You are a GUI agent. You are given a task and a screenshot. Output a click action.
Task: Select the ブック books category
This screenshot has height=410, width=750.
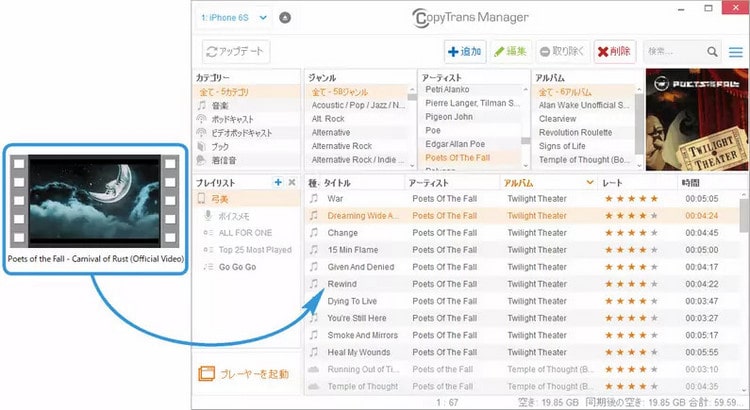[247, 146]
